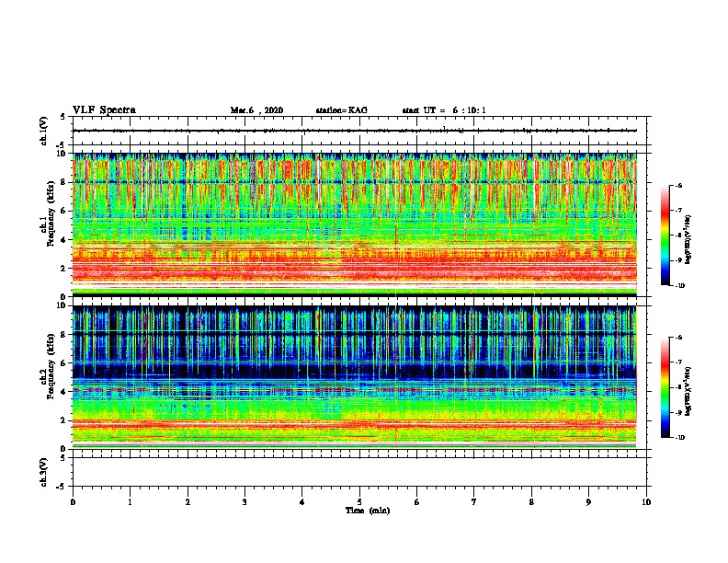Click time axis tick label "6"
The image size is (728, 563).
click(417, 502)
